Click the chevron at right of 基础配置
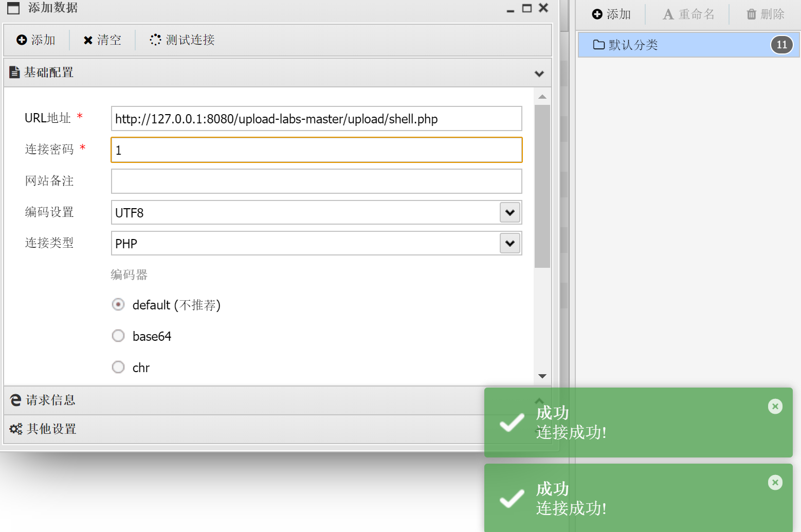 point(539,74)
